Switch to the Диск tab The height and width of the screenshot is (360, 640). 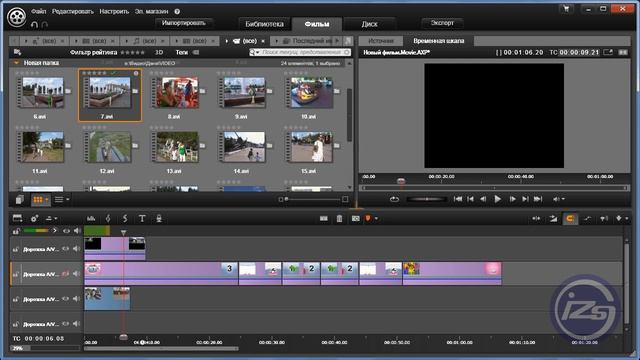coord(369,24)
